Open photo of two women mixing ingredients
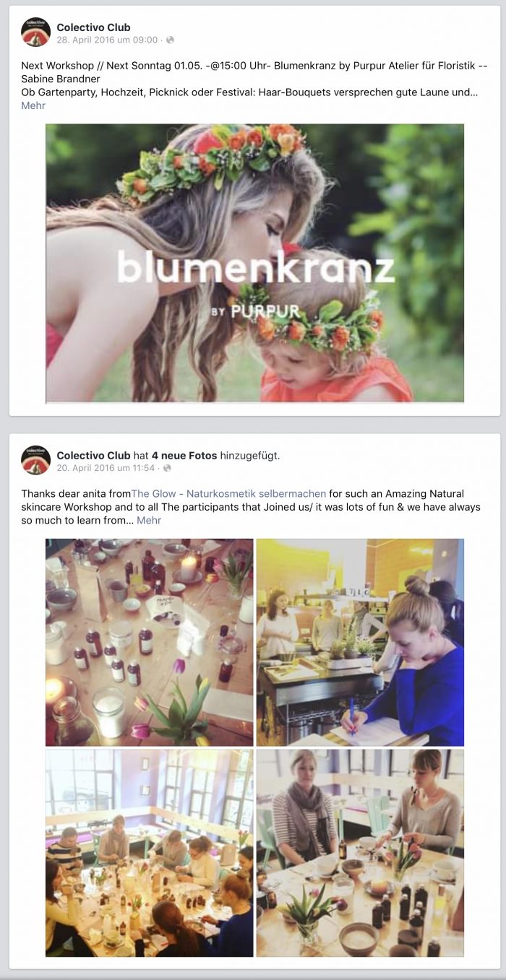This screenshot has height=980, width=506. pyautogui.click(x=360, y=853)
